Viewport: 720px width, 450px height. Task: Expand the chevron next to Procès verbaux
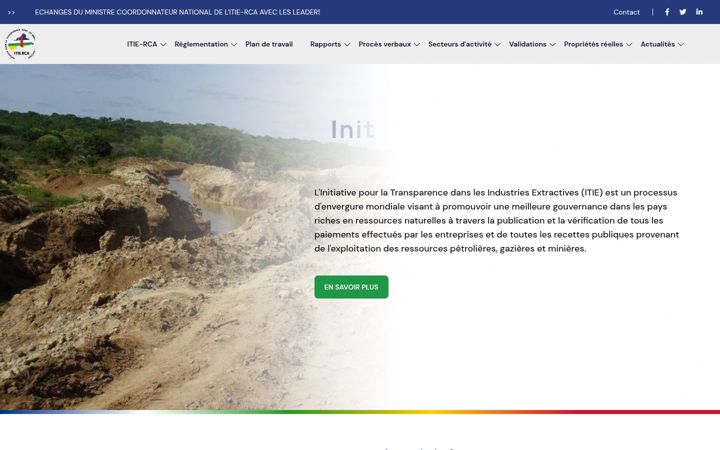click(x=417, y=45)
